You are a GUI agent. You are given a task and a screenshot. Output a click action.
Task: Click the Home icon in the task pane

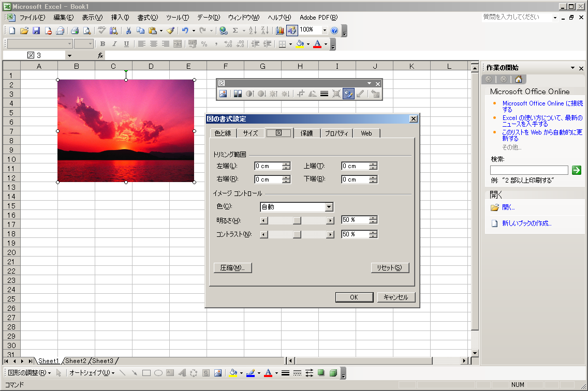tap(518, 79)
